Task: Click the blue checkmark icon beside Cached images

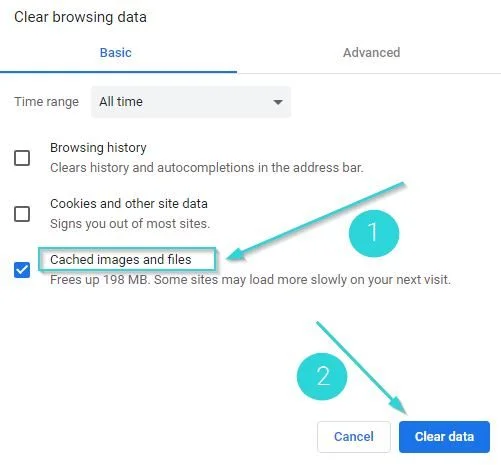Action: (x=22, y=270)
